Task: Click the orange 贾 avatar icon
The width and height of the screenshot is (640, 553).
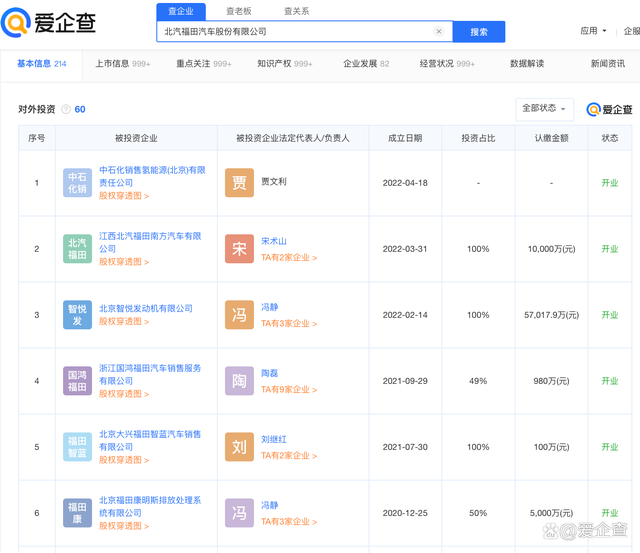Action: (239, 183)
